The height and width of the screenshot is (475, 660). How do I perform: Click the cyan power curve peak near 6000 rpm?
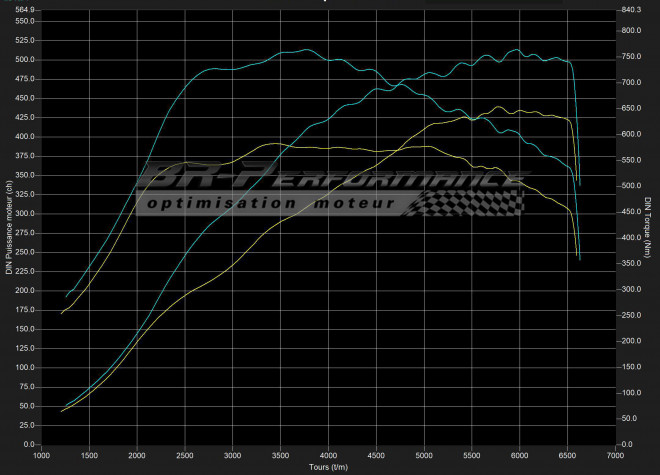[516, 50]
